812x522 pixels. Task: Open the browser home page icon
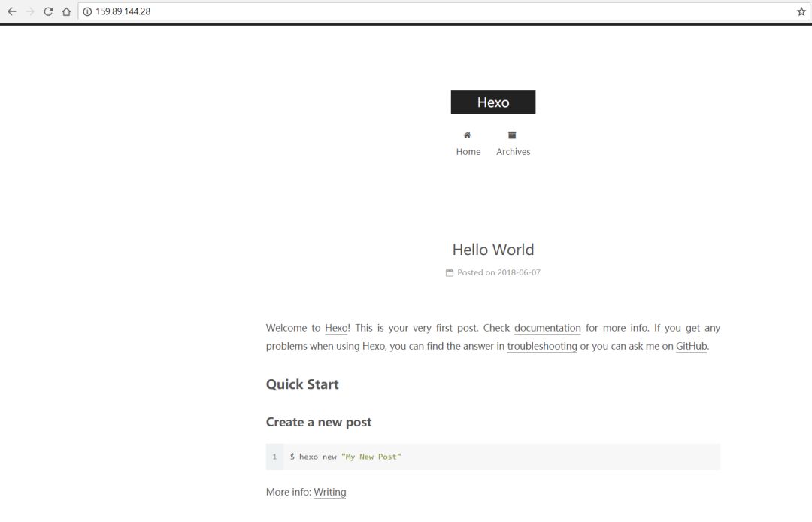click(66, 11)
